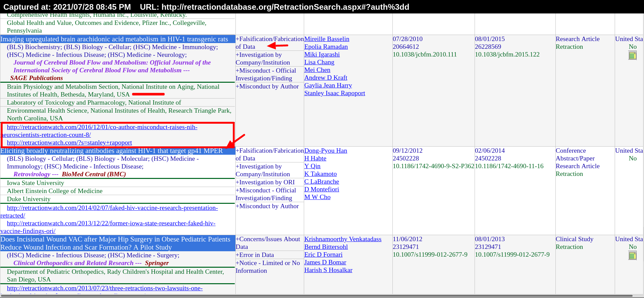Viewport: 644px width, 298px height.
Task: Click author Andrew D Kraft
Action: tap(326, 78)
